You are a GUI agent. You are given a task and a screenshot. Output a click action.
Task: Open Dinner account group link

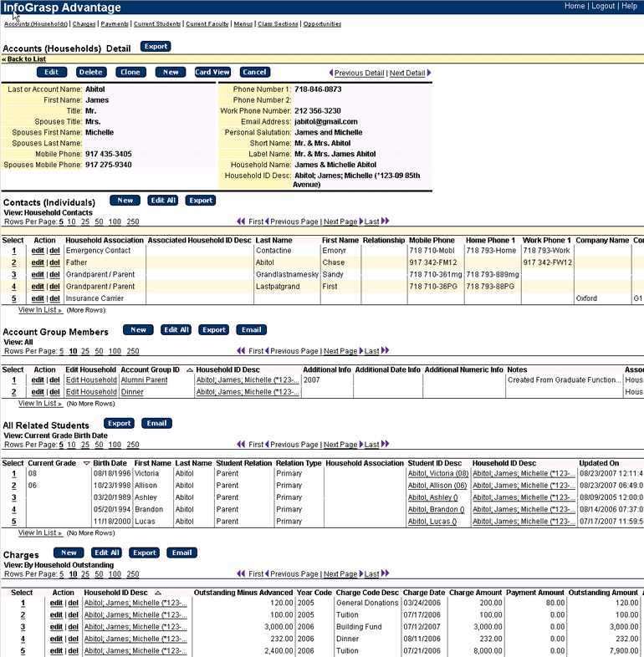click(132, 392)
